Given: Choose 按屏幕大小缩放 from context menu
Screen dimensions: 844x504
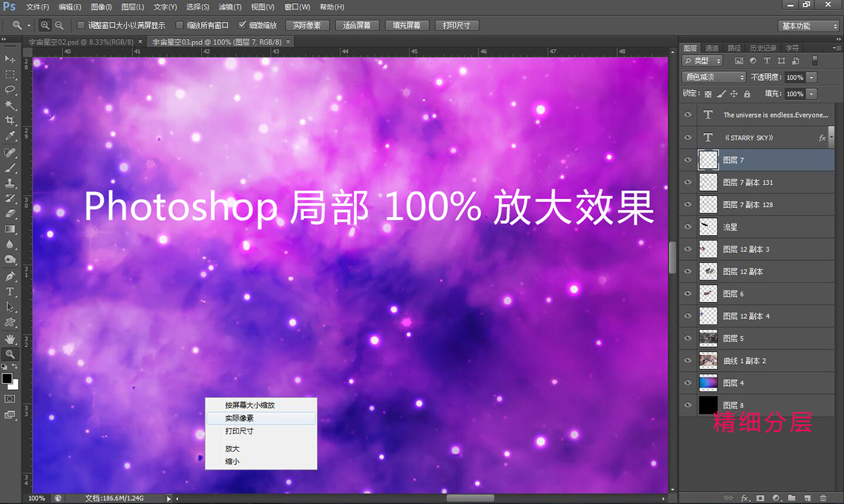Looking at the screenshot, I should click(x=261, y=405).
